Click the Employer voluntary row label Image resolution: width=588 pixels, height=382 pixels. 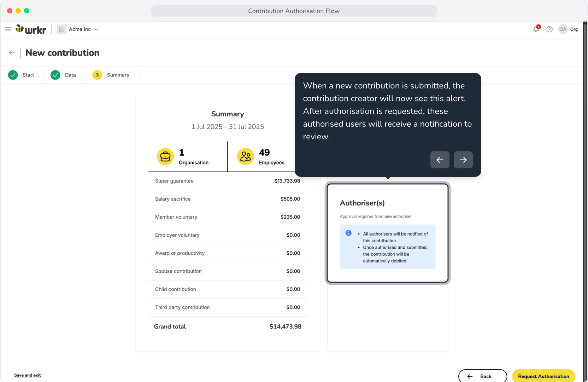pos(177,235)
